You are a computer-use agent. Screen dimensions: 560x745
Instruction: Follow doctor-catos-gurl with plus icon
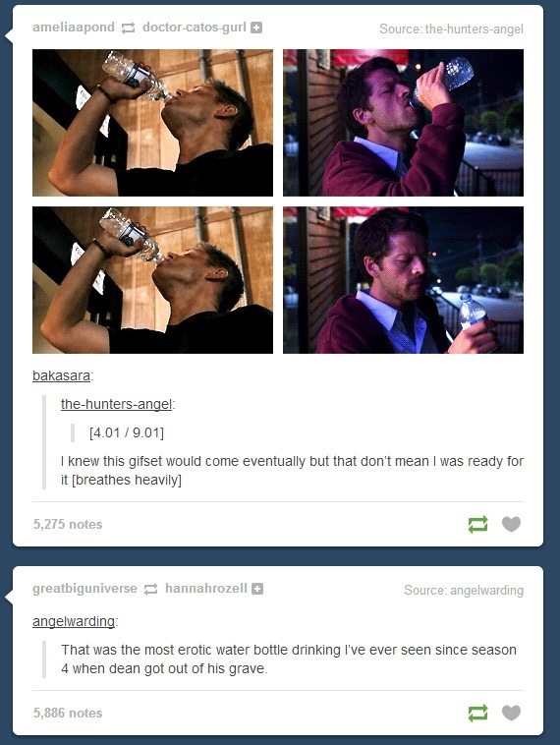coord(256,29)
